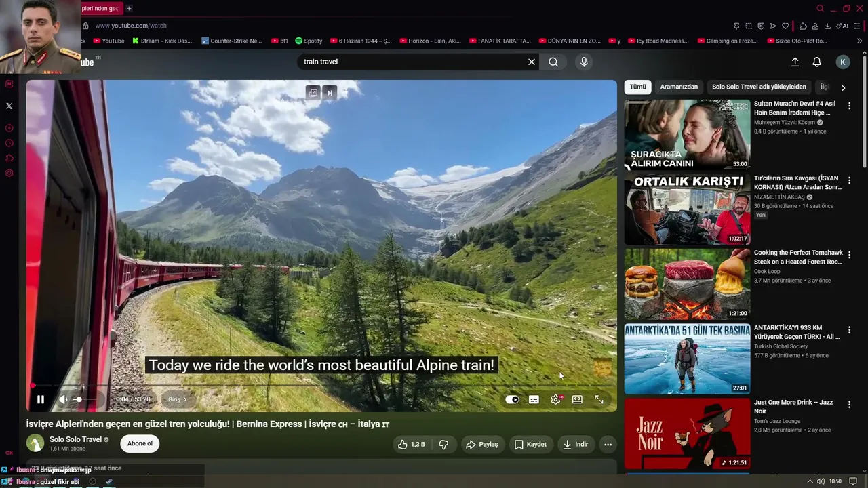Click the magnifier search button
The width and height of the screenshot is (868, 488).
pyautogui.click(x=553, y=62)
